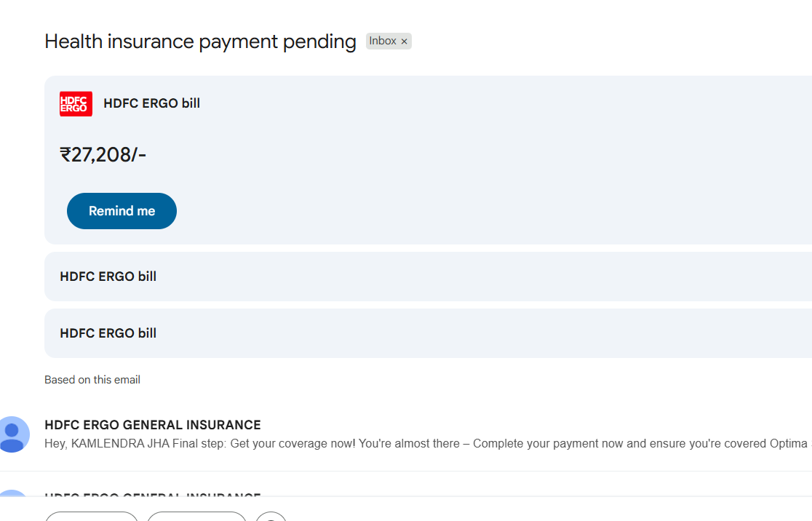812x521 pixels.
Task: Open the first HDFC ERGO GENERAL INSURANCE sender name
Action: tap(153, 425)
